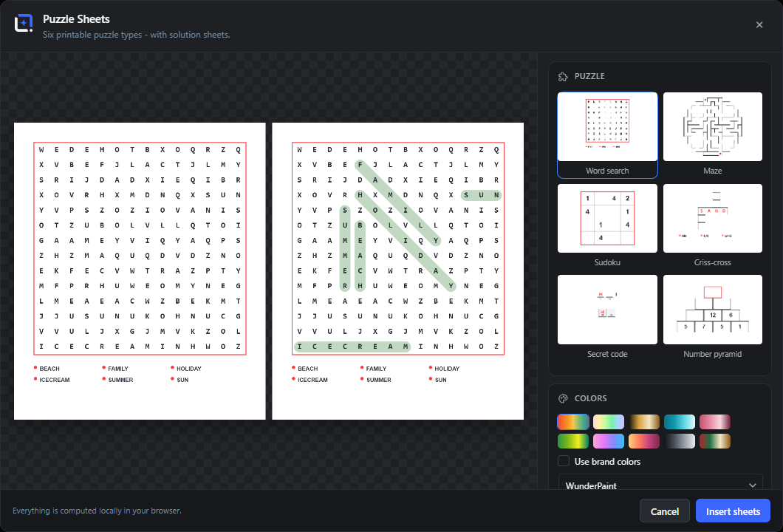Click the solution sheet preview page
The height and width of the screenshot is (532, 783).
click(x=398, y=271)
